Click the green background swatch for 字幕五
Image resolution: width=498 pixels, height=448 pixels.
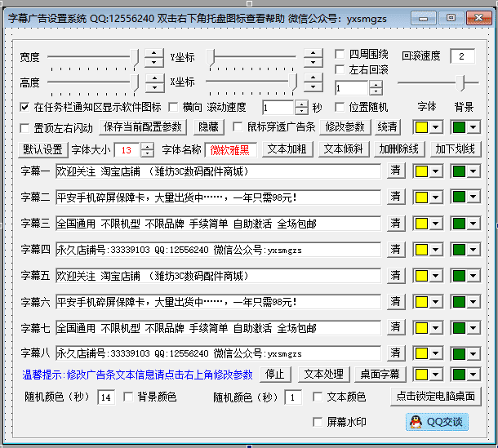pyautogui.click(x=459, y=276)
